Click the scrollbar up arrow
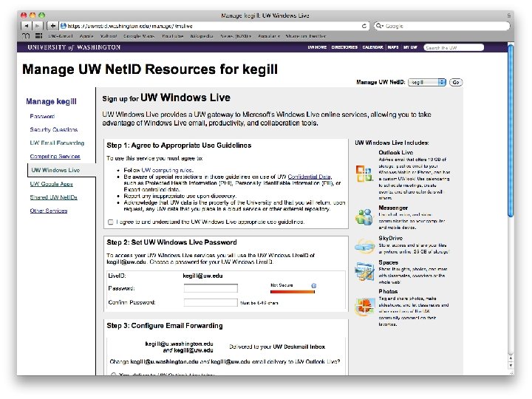The width and height of the screenshot is (532, 399). [511, 358]
